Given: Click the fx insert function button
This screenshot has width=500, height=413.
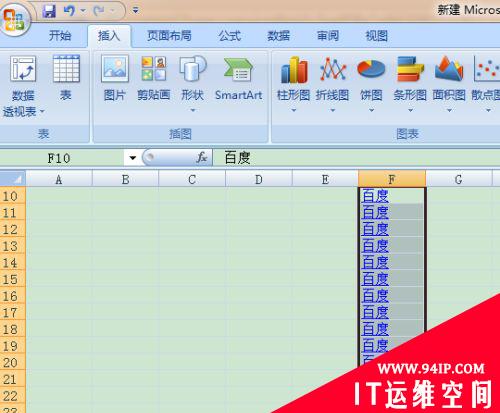Looking at the screenshot, I should click(x=202, y=157).
